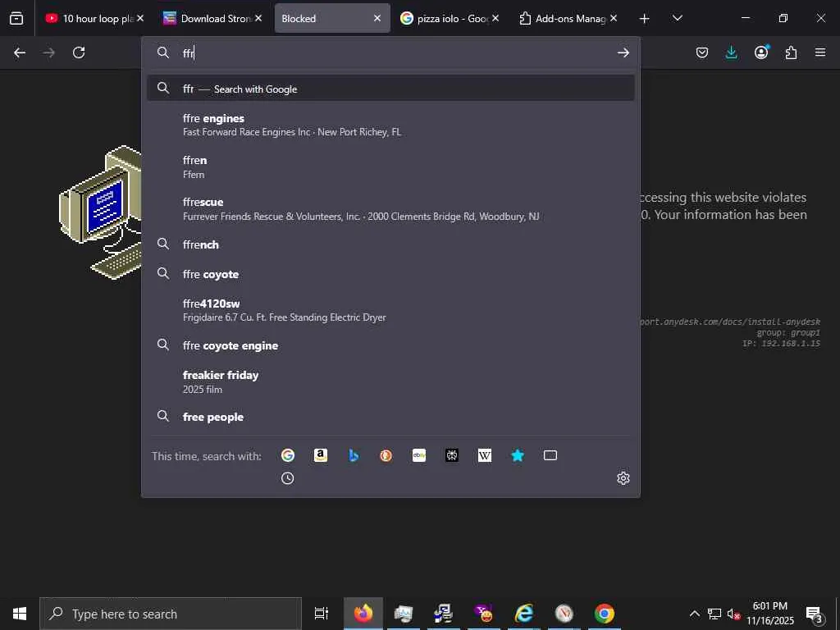Choose the 'ffrescue' suggestion

coord(390,208)
